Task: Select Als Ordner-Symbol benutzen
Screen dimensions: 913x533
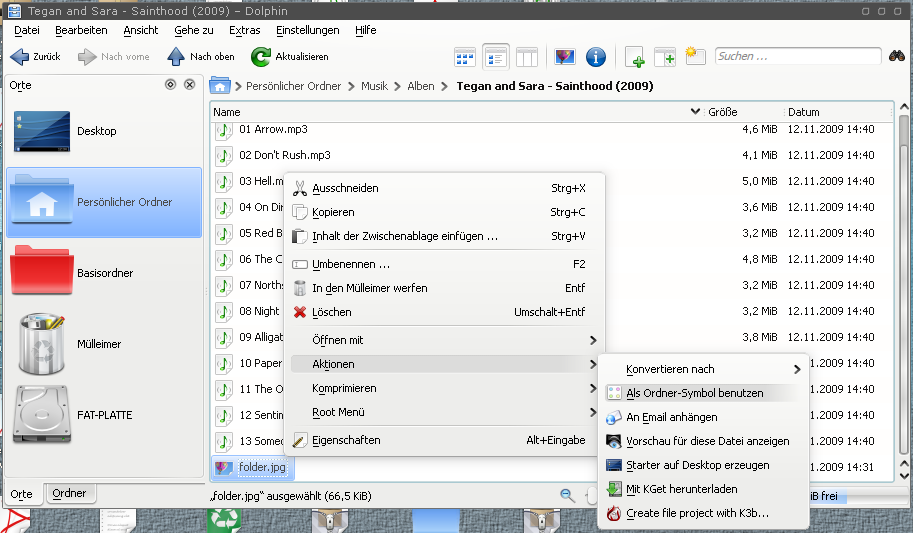Action: coord(703,393)
